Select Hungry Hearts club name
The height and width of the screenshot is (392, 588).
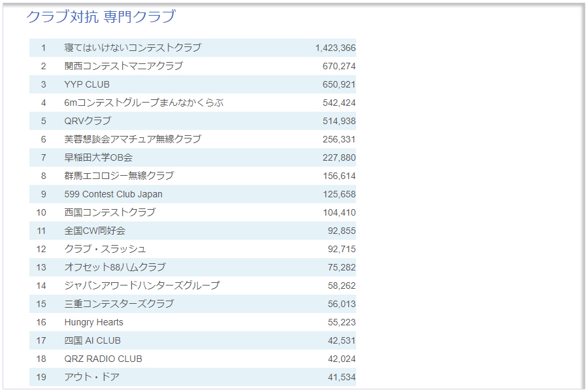pos(93,322)
